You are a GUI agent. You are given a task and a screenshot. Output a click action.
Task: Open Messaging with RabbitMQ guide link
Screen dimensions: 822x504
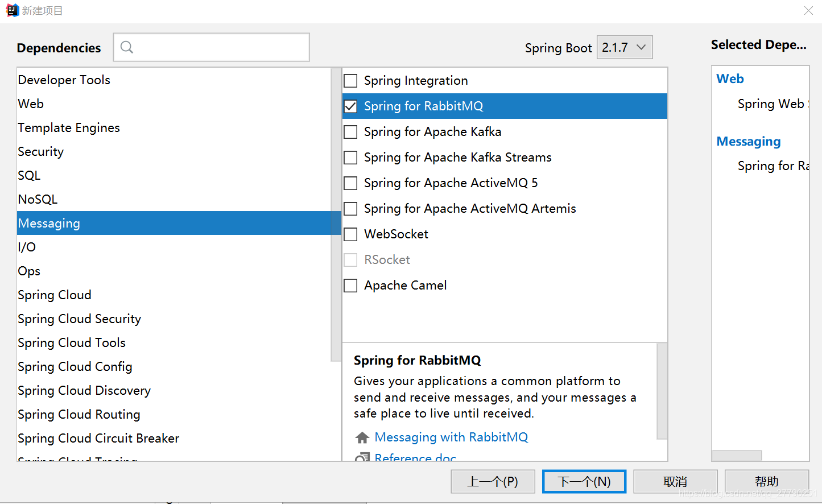[451, 437]
